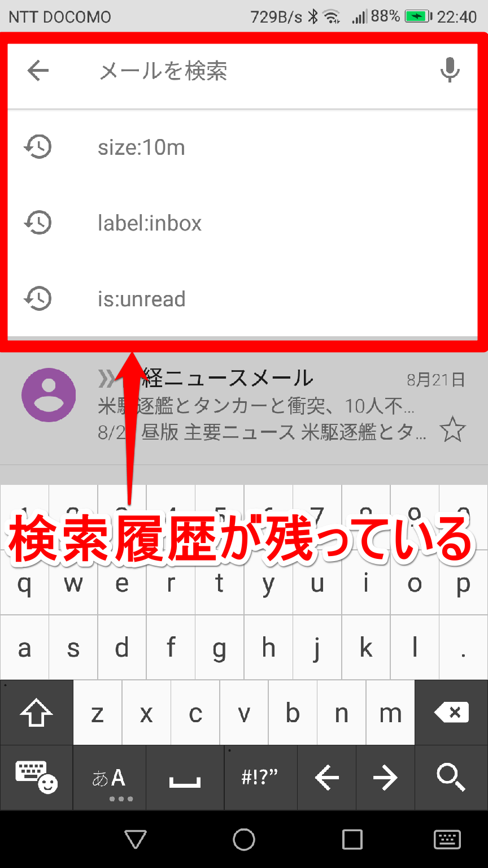The image size is (488, 868).
Task: Toggle the shift key
Action: point(37,713)
